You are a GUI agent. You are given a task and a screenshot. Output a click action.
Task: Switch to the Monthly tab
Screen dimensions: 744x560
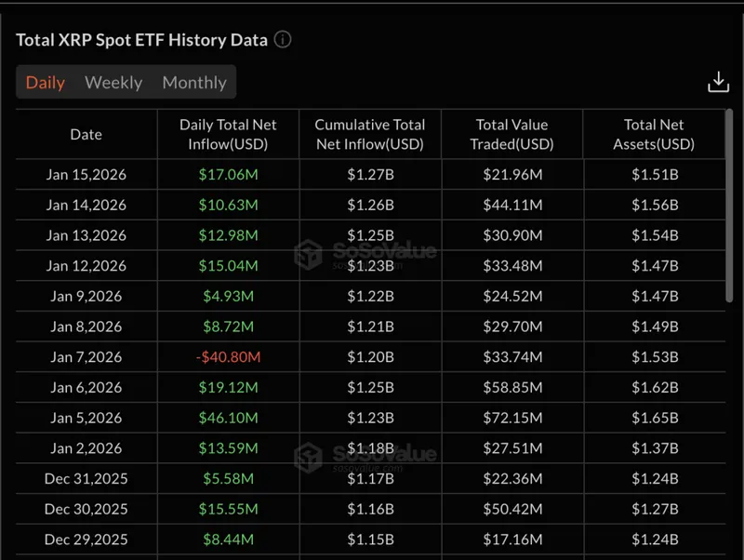click(x=193, y=82)
